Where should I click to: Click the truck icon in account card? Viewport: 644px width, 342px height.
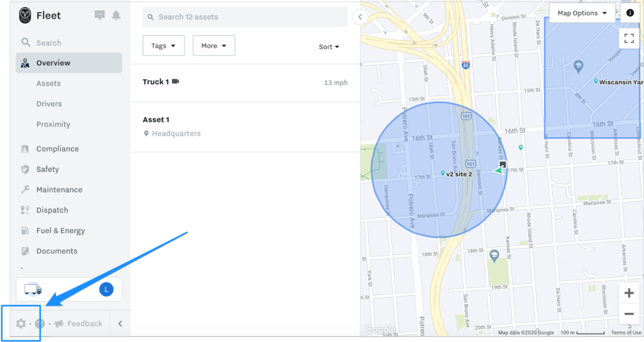pos(33,289)
